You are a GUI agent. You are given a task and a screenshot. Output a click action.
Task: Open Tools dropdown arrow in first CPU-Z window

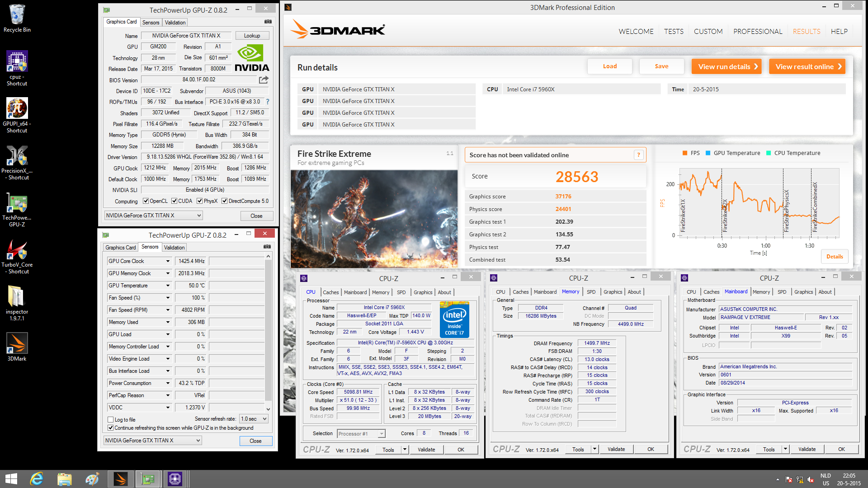pos(405,450)
